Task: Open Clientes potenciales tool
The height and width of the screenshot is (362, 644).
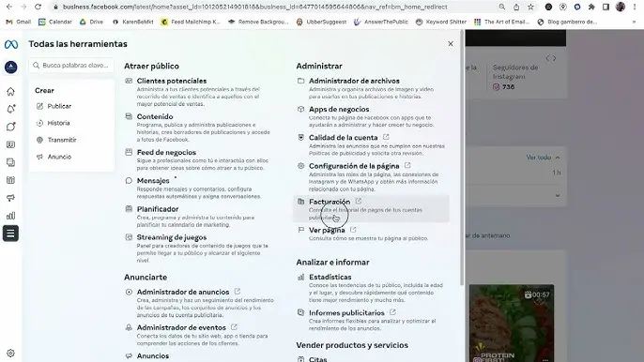Action: [172, 81]
